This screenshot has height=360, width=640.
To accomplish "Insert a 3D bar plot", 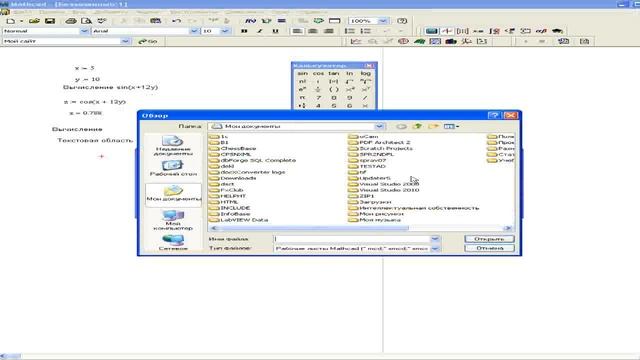I will (x=451, y=41).
